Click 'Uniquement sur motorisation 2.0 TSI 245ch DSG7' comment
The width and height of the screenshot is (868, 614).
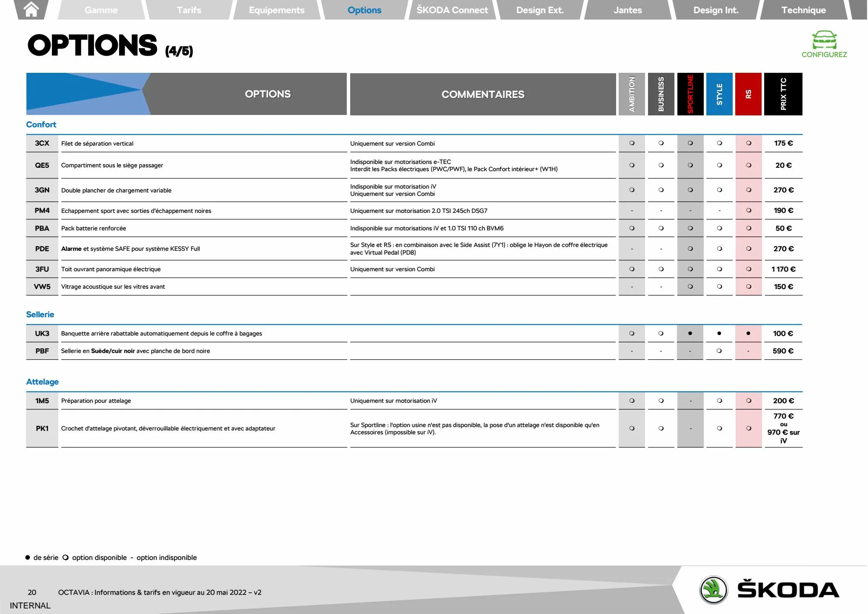tap(419, 211)
